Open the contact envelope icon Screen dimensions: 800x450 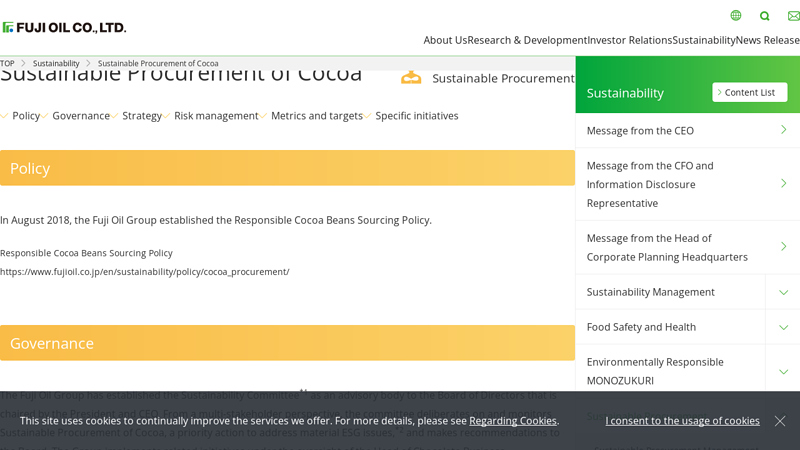pyautogui.click(x=793, y=16)
